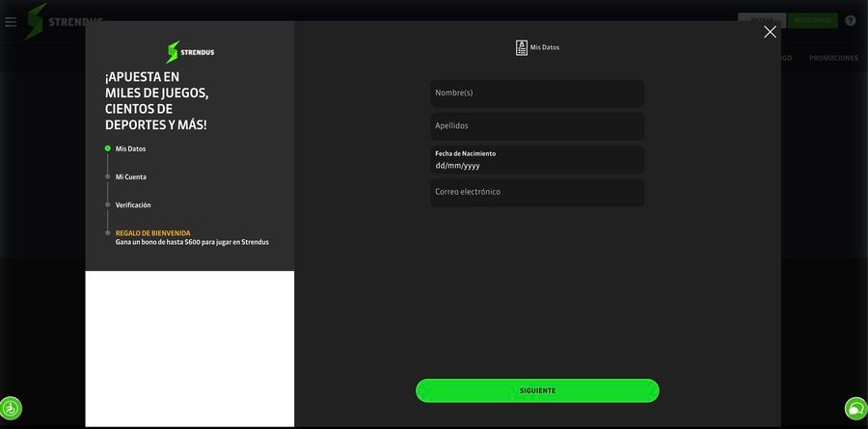Click the ¡APUESTA EN MILES DE JUEGOS headline

coord(156,101)
